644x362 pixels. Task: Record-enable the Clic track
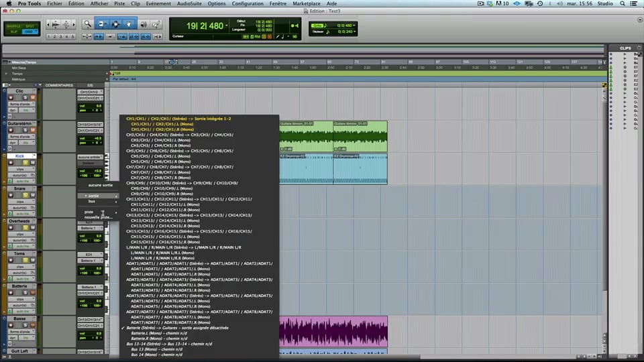coord(11,98)
